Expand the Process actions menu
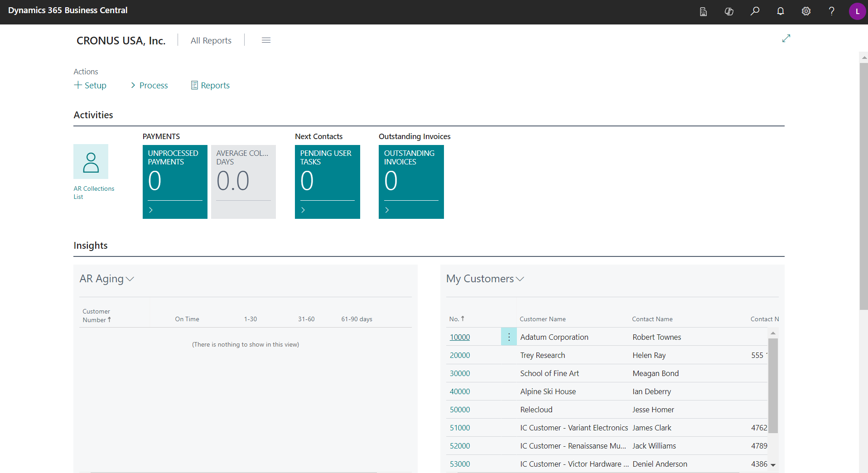Screen dimensions: 868x473 [x=149, y=85]
